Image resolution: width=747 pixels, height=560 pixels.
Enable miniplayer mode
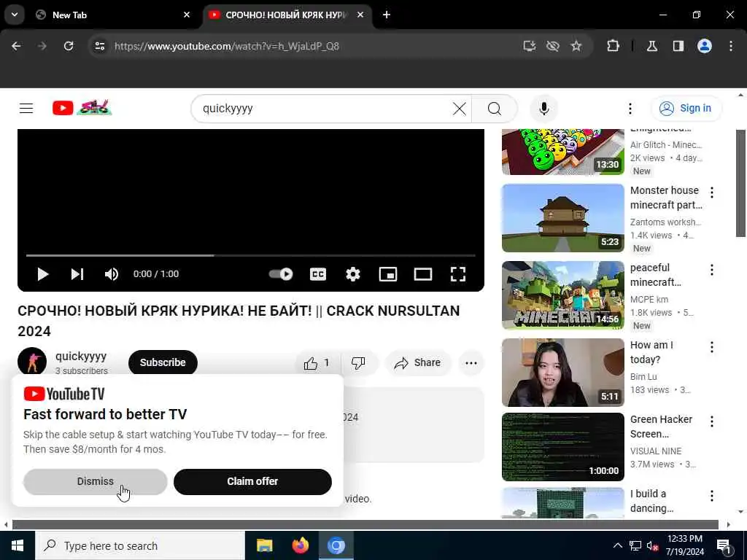(388, 274)
